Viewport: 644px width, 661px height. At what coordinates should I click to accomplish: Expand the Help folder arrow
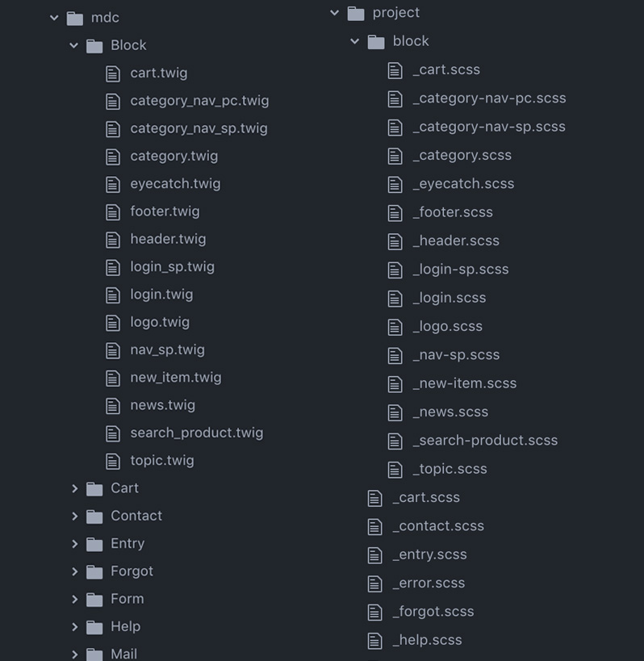click(x=74, y=627)
